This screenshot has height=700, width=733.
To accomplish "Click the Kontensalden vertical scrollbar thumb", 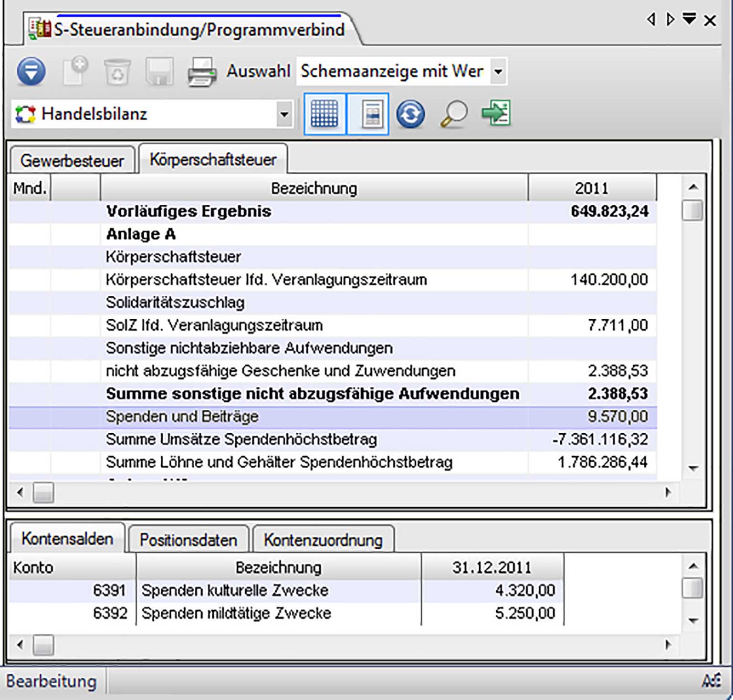I will pyautogui.click(x=692, y=588).
